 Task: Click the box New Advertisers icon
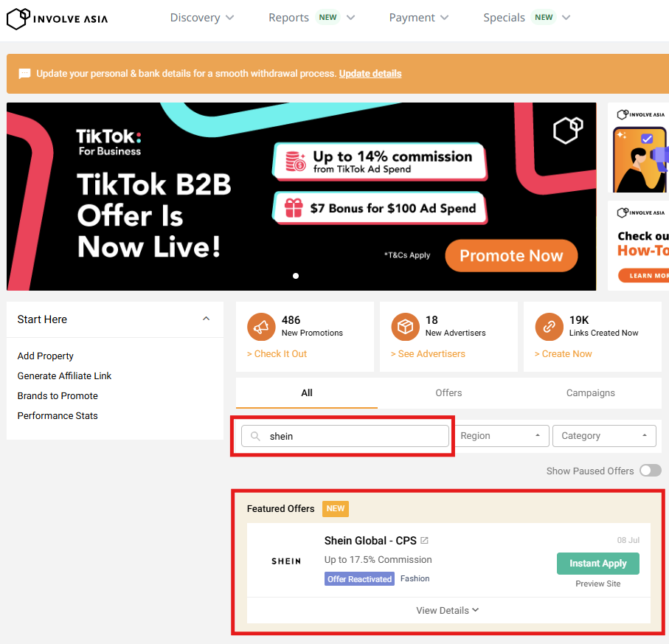404,326
